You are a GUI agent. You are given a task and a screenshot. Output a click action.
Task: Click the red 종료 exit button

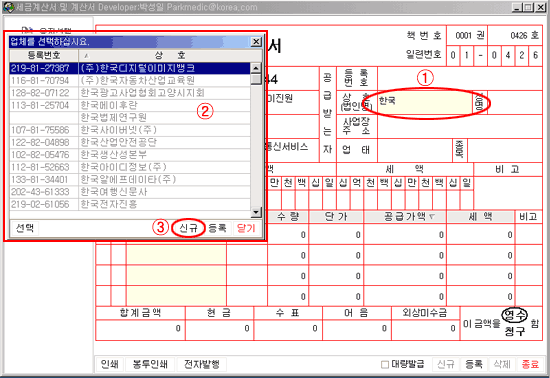530,364
